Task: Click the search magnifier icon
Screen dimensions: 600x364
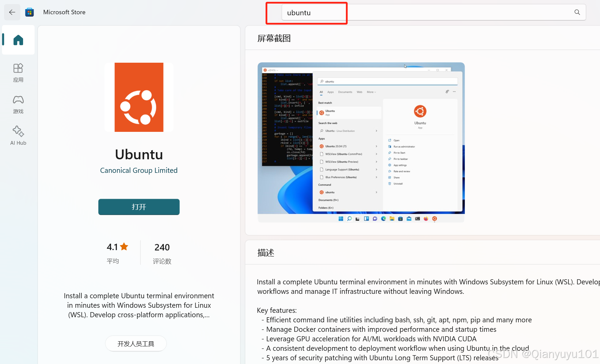Action: (x=577, y=12)
